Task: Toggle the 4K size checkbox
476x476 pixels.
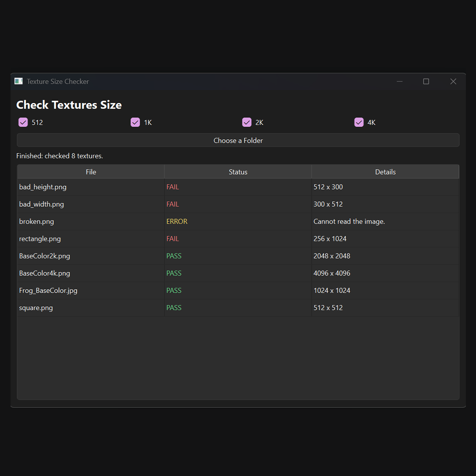Action: (x=359, y=123)
